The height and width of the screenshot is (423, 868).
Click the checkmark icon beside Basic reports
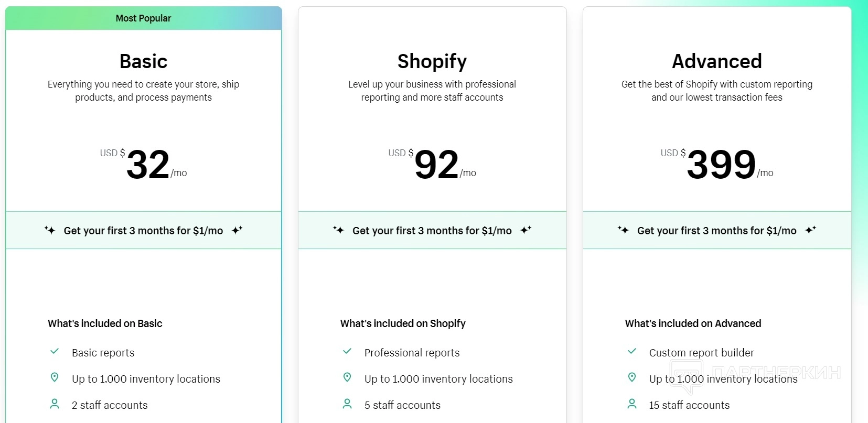pyautogui.click(x=55, y=352)
